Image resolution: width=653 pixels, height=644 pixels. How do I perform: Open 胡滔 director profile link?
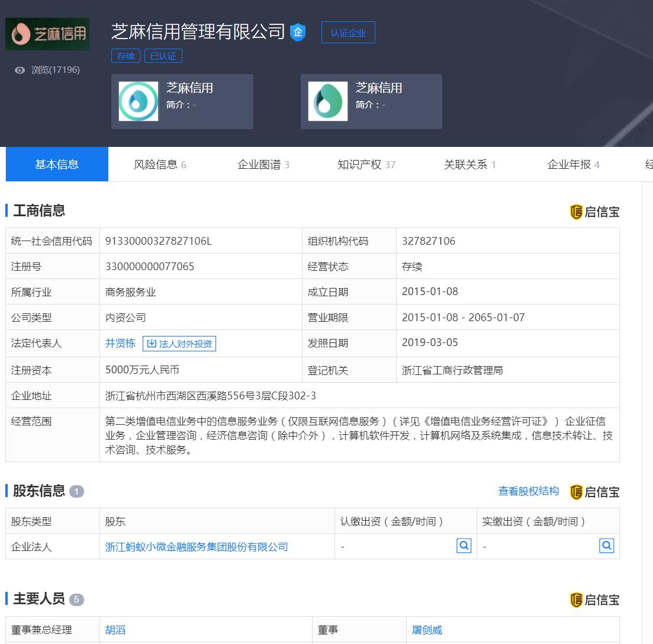pos(115,630)
